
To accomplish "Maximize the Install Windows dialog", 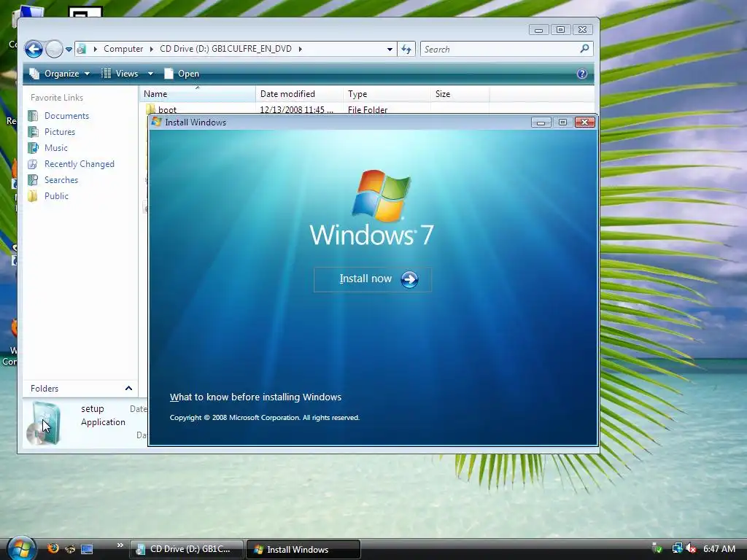I will (562, 122).
